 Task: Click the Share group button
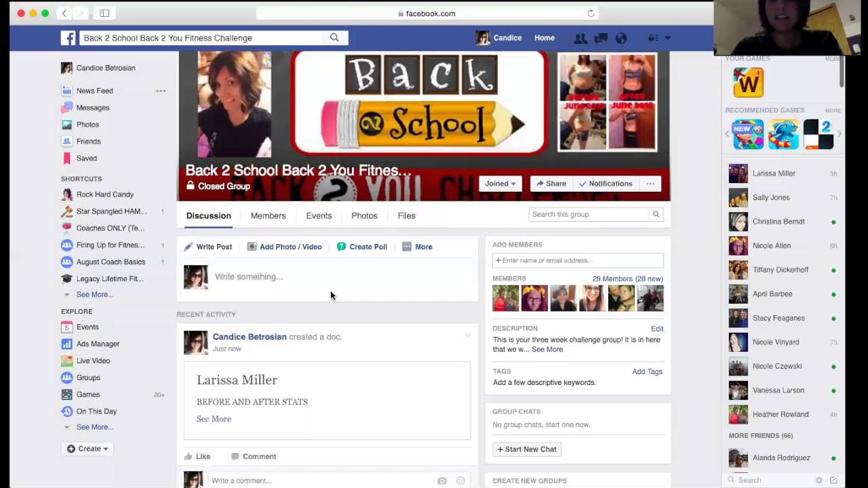(x=551, y=184)
